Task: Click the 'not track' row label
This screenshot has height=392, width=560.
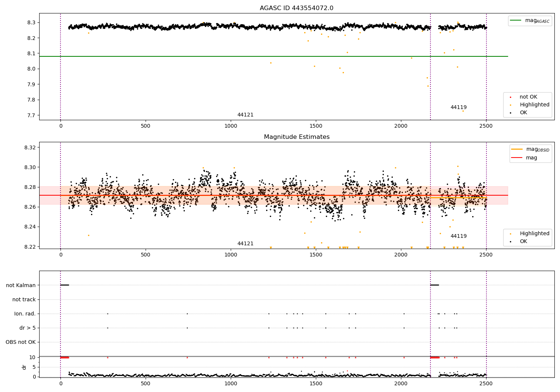Action: [x=24, y=299]
